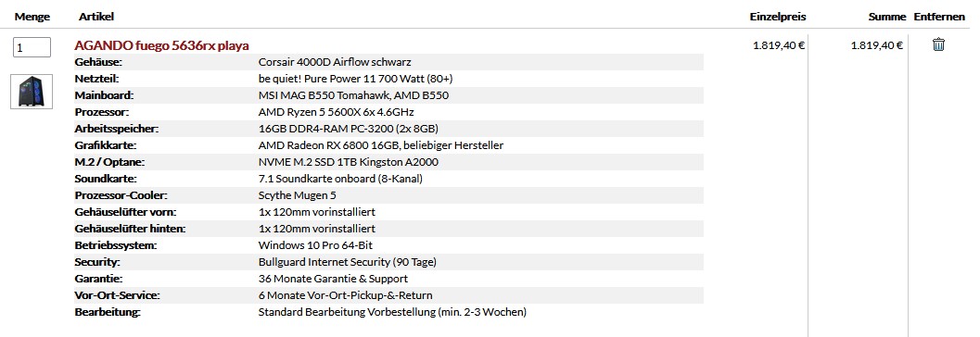
Task: Open the AGANDO PC thumbnail image
Action: [32, 91]
